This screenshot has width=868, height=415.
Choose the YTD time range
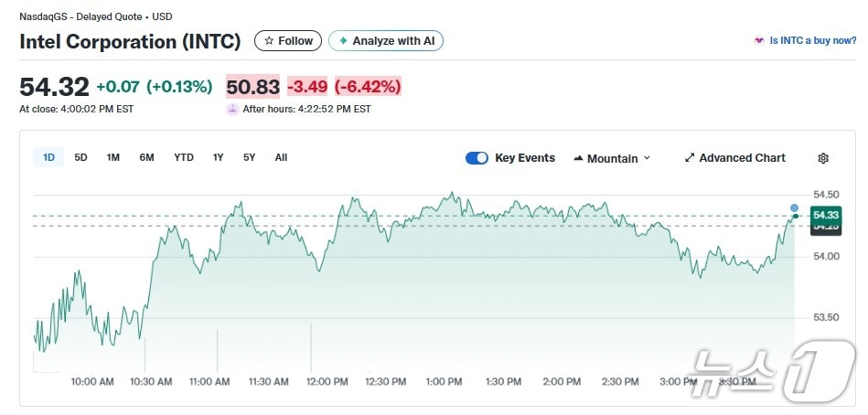coord(184,157)
